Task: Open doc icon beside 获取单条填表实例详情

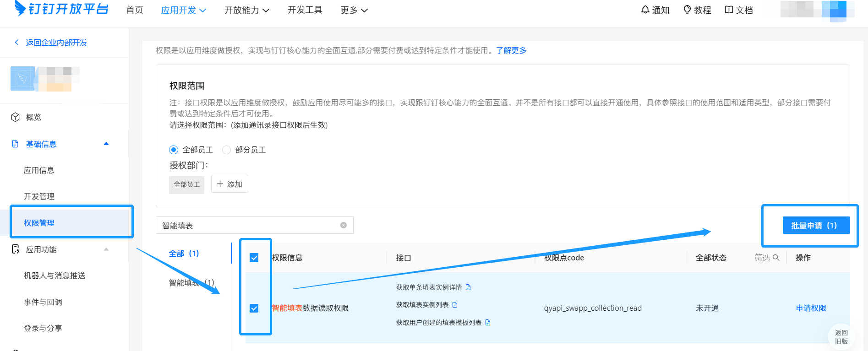Action: [468, 287]
